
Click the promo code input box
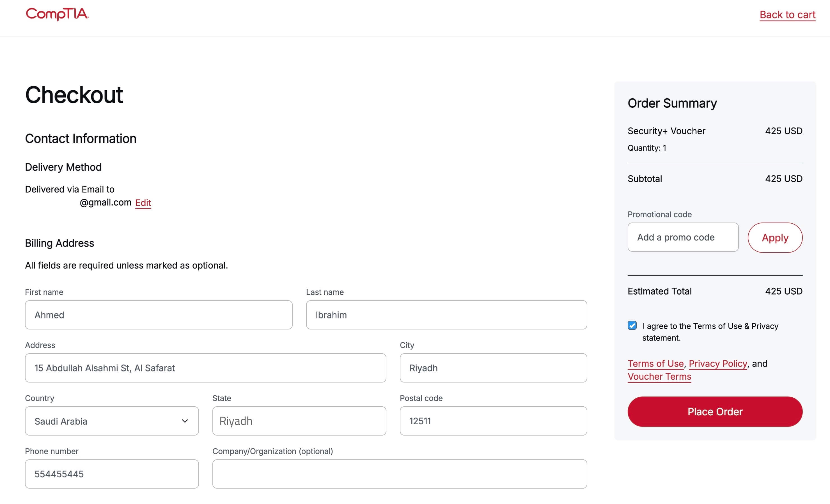pyautogui.click(x=683, y=237)
